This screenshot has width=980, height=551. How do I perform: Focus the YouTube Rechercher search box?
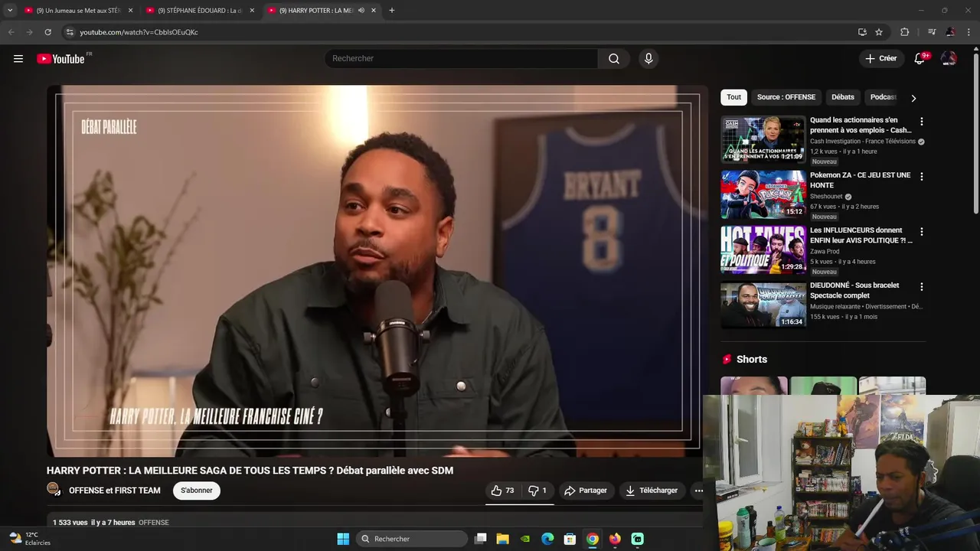click(462, 59)
